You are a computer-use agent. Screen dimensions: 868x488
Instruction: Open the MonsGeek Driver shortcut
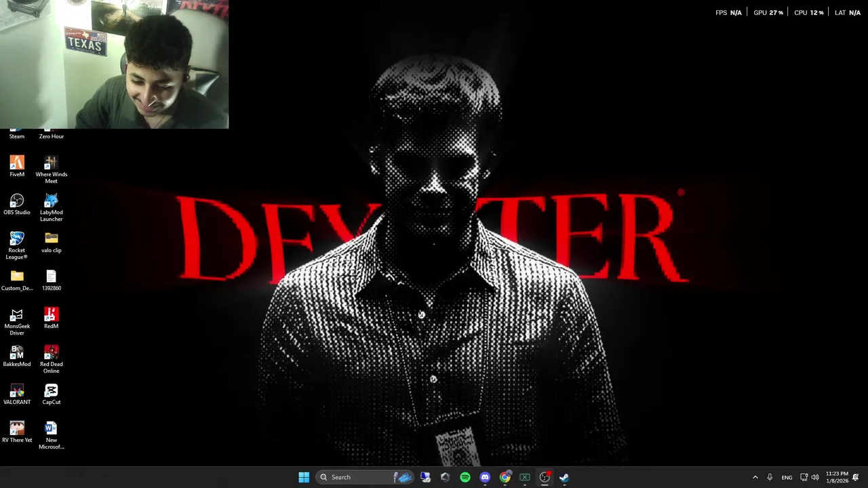[17, 321]
